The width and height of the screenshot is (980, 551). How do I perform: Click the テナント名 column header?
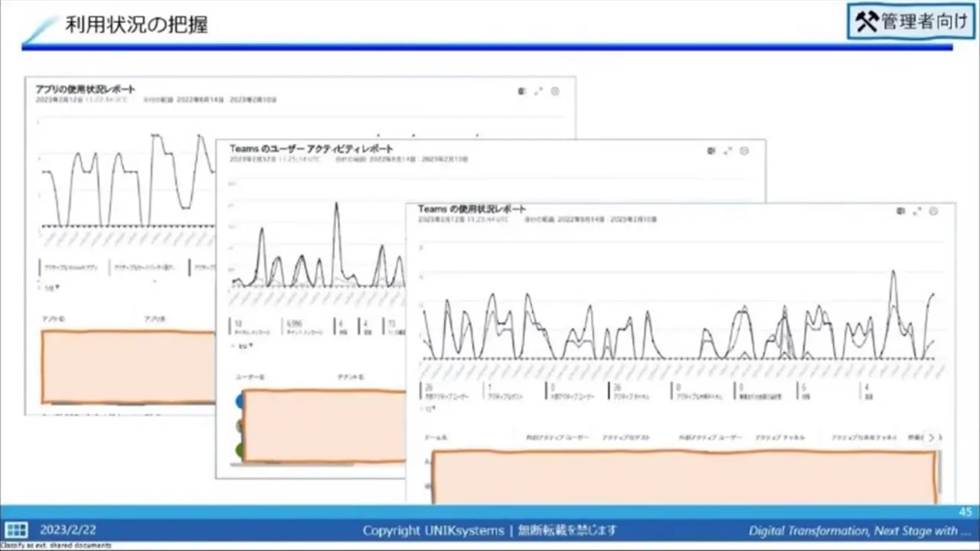click(x=350, y=377)
